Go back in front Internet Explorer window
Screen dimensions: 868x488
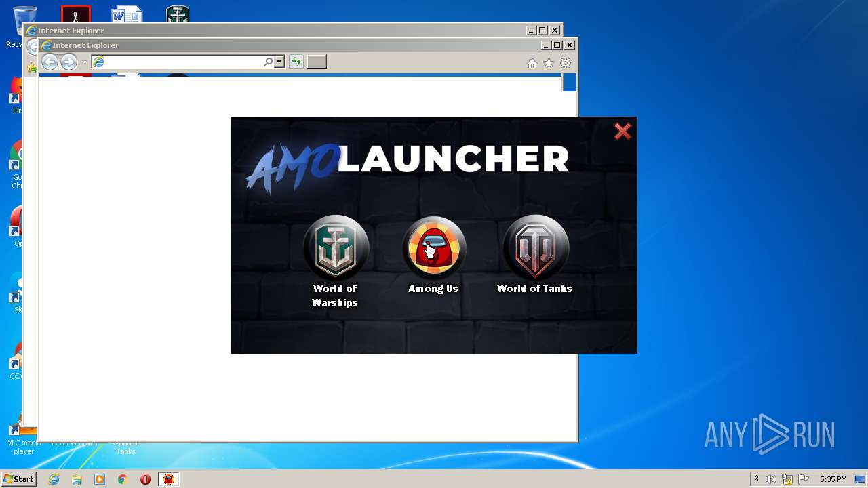[50, 62]
